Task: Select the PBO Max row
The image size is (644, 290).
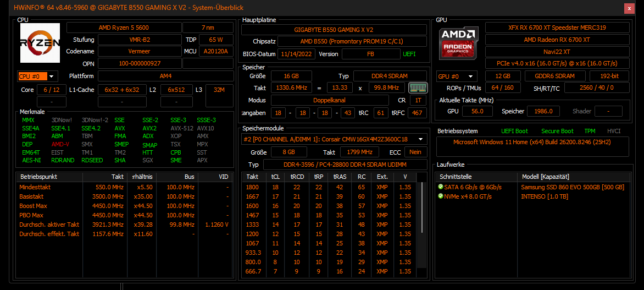Action: coord(125,215)
